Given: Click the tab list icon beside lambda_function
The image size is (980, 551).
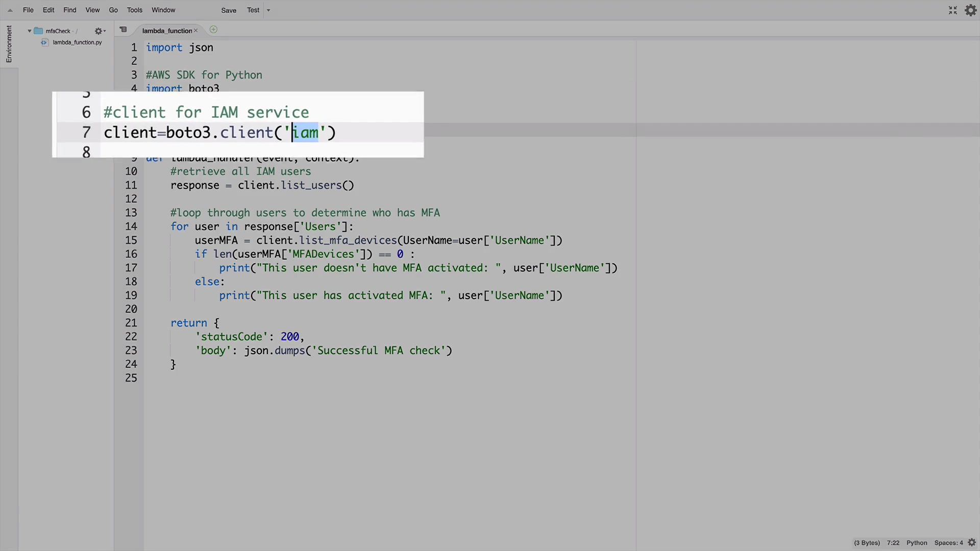Looking at the screenshot, I should click(x=123, y=30).
